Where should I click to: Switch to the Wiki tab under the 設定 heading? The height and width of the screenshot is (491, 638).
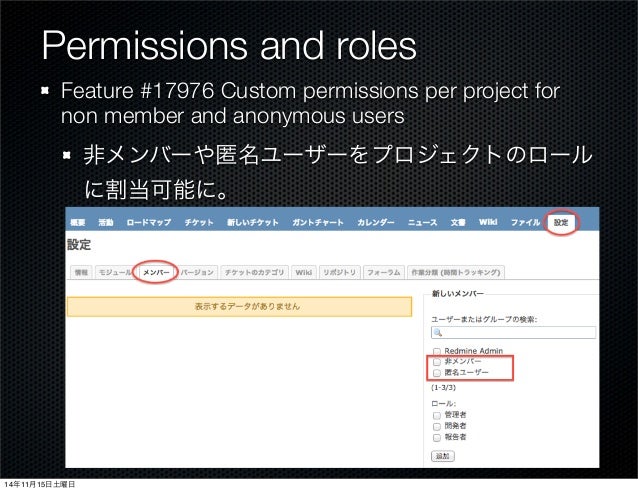coord(304,272)
